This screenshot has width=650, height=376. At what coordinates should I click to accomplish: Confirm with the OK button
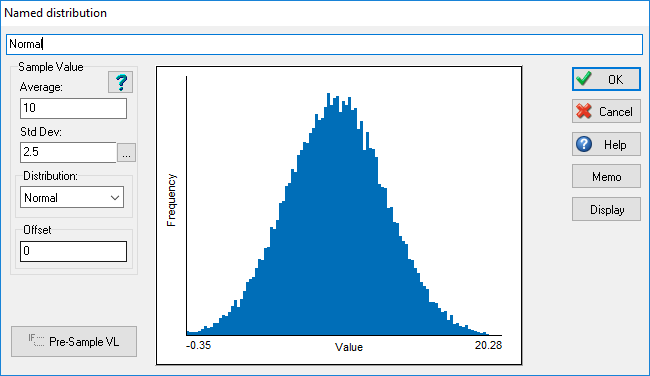[x=606, y=79]
